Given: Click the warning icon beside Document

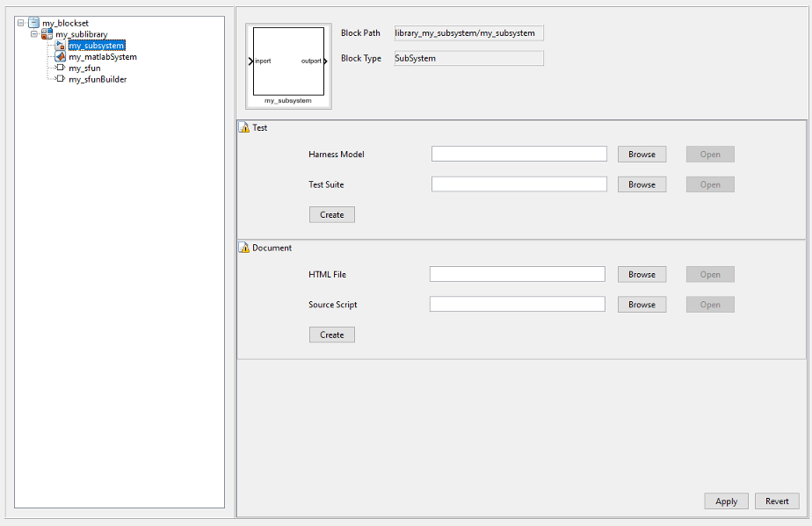Looking at the screenshot, I should [x=244, y=248].
